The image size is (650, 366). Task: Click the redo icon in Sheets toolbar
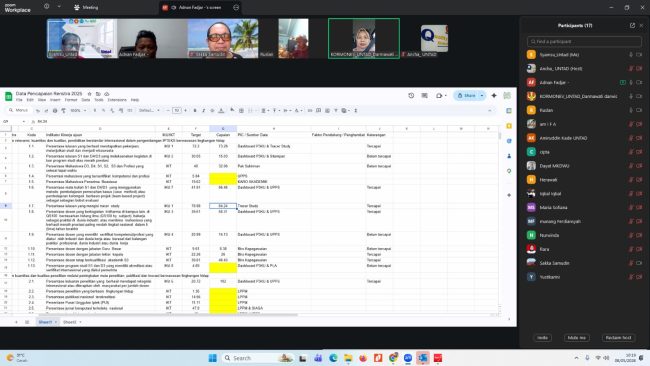(46, 111)
